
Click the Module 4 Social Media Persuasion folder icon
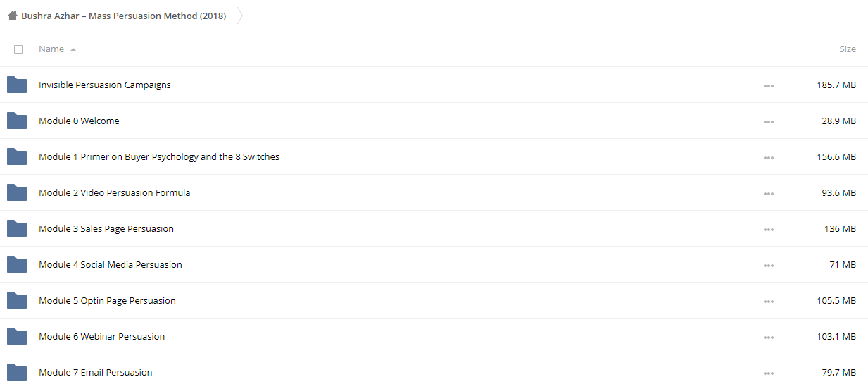click(17, 264)
